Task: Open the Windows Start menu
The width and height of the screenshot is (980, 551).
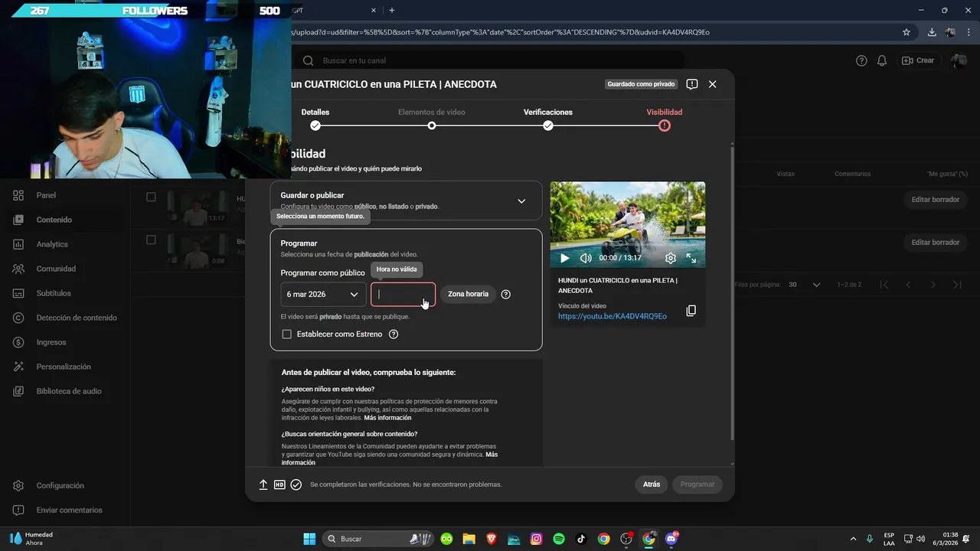Action: coord(309,539)
